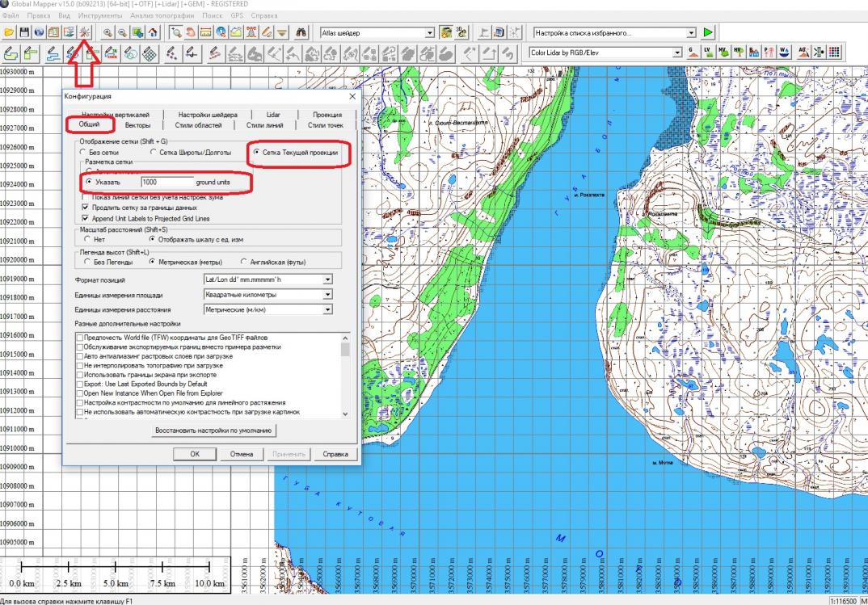Click the Zoom In magnifier icon

[x=107, y=33]
